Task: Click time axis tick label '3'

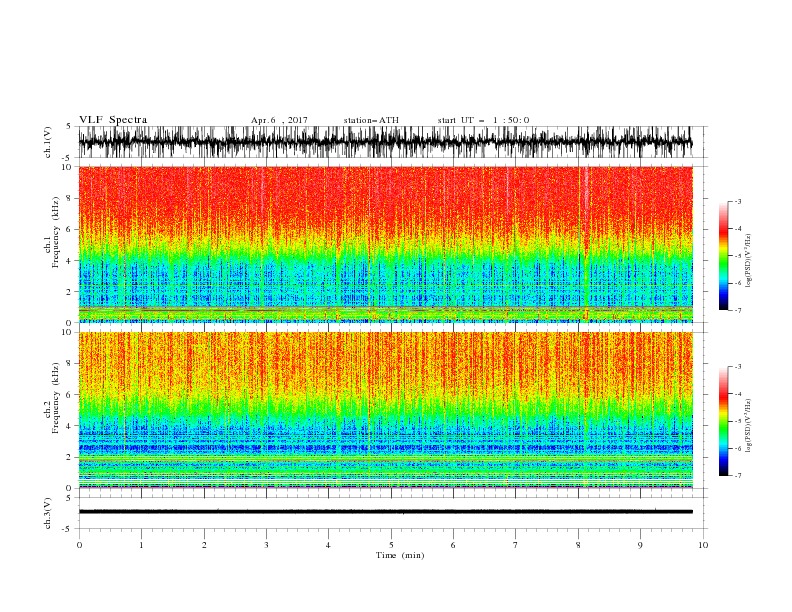Action: [x=267, y=545]
